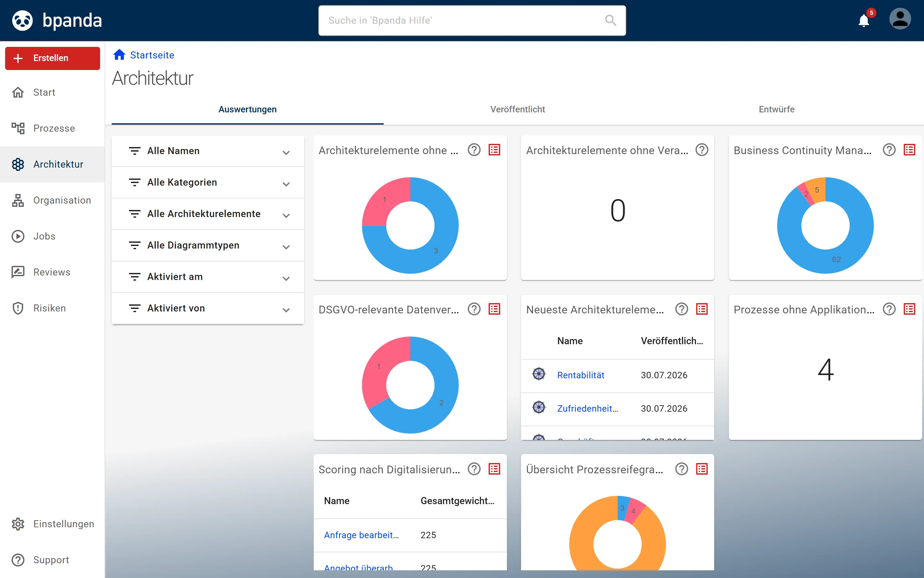Open list view of Neueste Architekturelemente card
924x578 pixels.
[702, 309]
